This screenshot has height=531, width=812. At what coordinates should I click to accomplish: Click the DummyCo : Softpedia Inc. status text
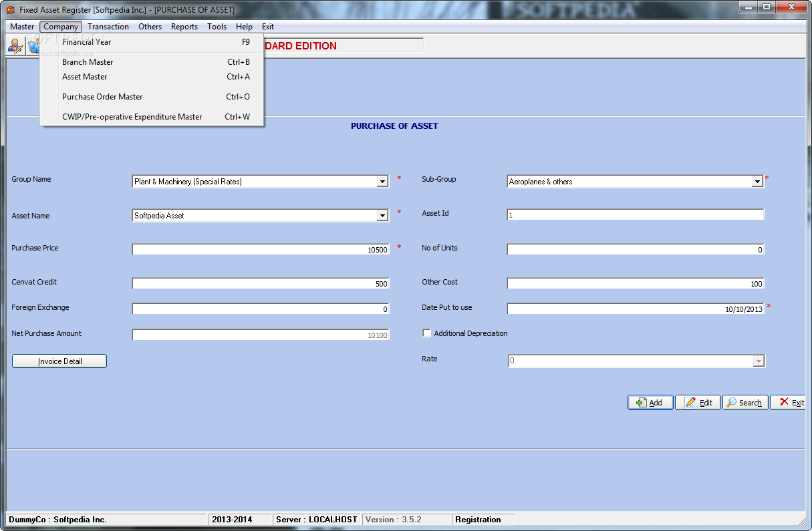(57, 520)
